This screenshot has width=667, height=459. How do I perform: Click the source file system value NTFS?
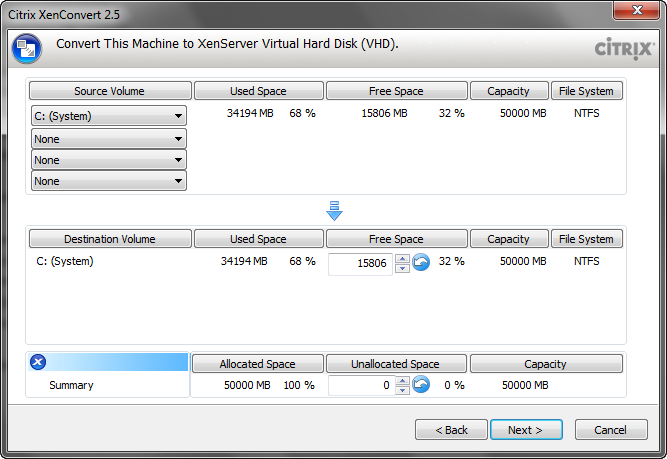click(587, 113)
